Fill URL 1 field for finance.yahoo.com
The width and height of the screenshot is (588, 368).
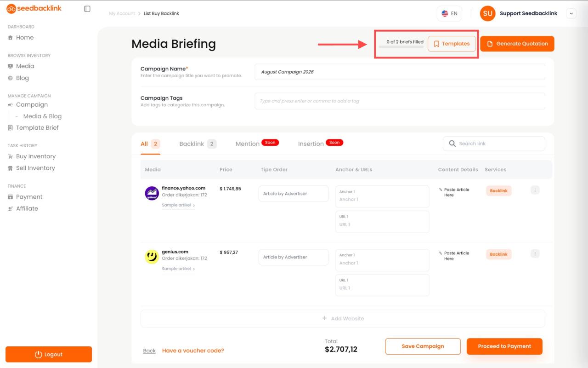pyautogui.click(x=382, y=222)
